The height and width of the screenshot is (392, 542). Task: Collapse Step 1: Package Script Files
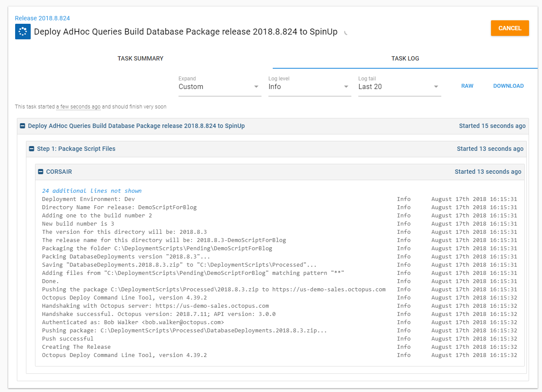32,149
